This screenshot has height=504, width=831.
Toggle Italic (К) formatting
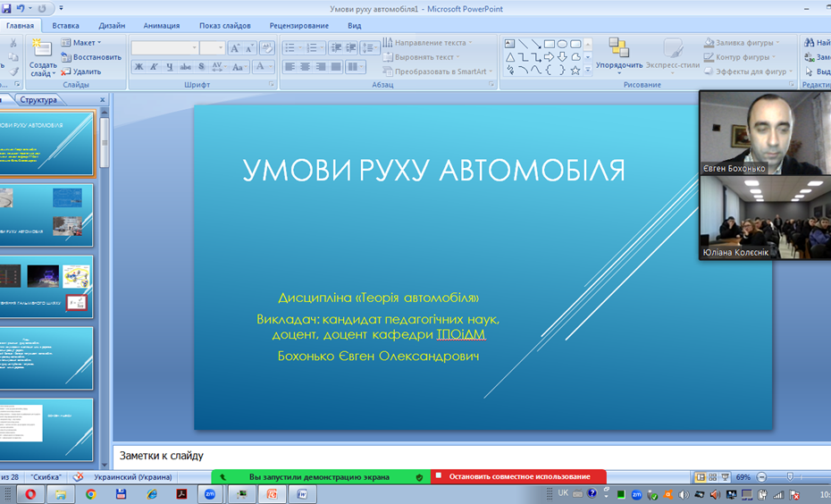pos(155,67)
